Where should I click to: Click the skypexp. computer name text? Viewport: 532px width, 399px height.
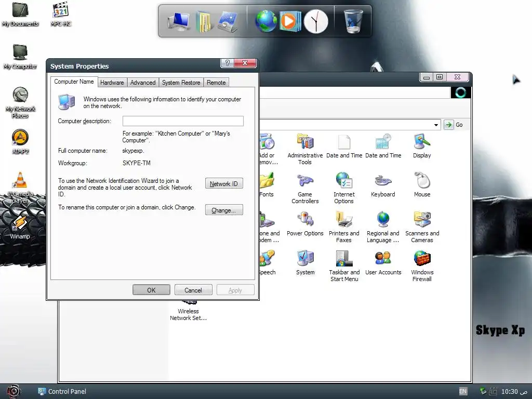pos(133,151)
